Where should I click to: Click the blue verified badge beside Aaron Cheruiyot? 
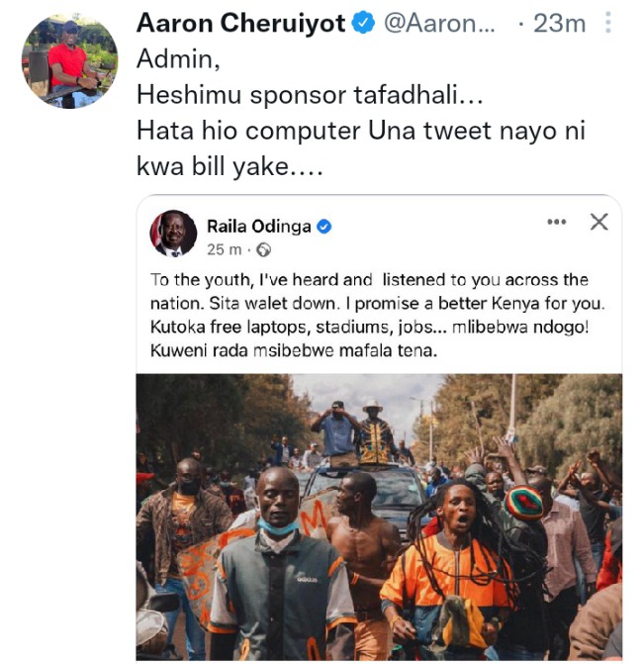pos(364,23)
